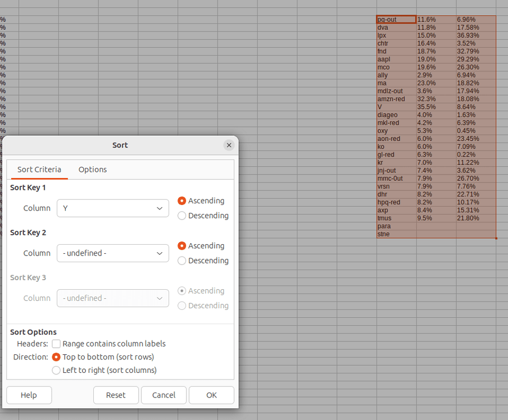Select the diageo cell
508x420 pixels.
tap(397, 115)
